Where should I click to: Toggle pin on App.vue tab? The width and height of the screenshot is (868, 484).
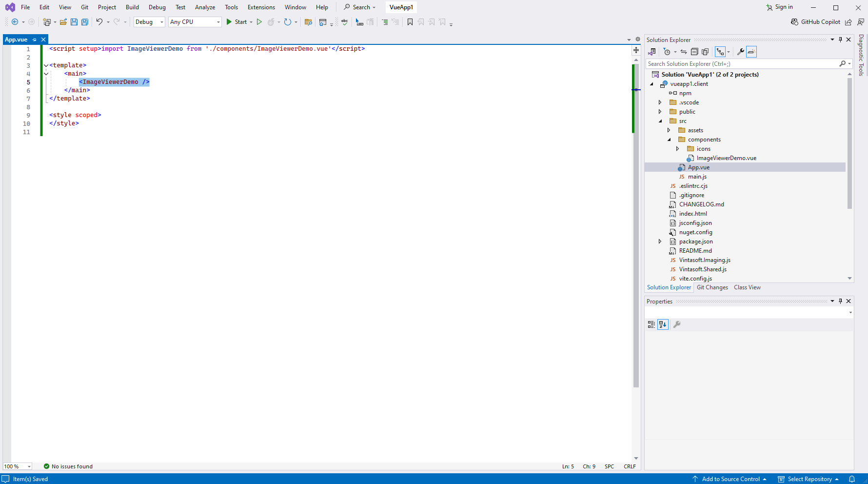34,40
